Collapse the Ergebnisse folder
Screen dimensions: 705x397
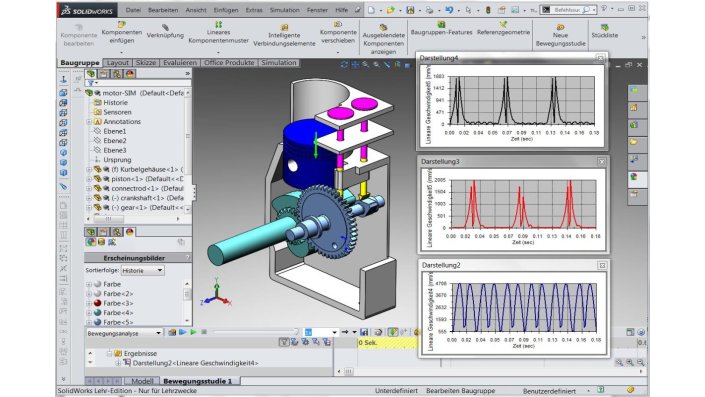coord(109,353)
